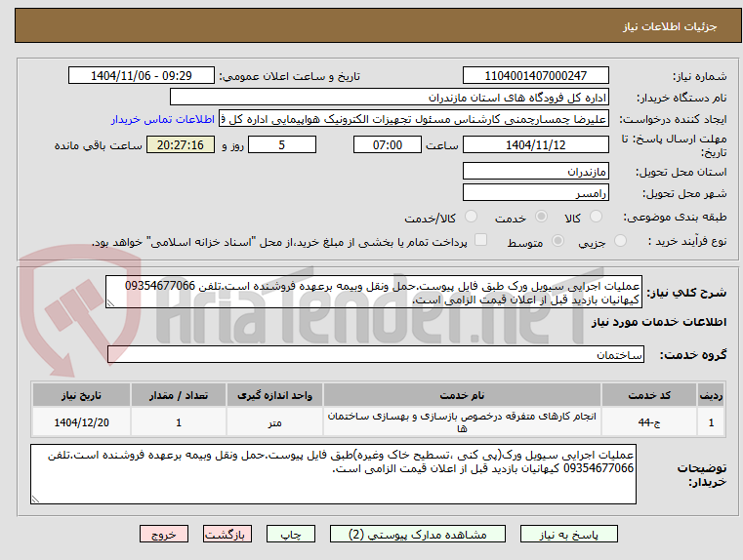Click the پاسخ به نیاز button
The image size is (743, 560).
(568, 534)
